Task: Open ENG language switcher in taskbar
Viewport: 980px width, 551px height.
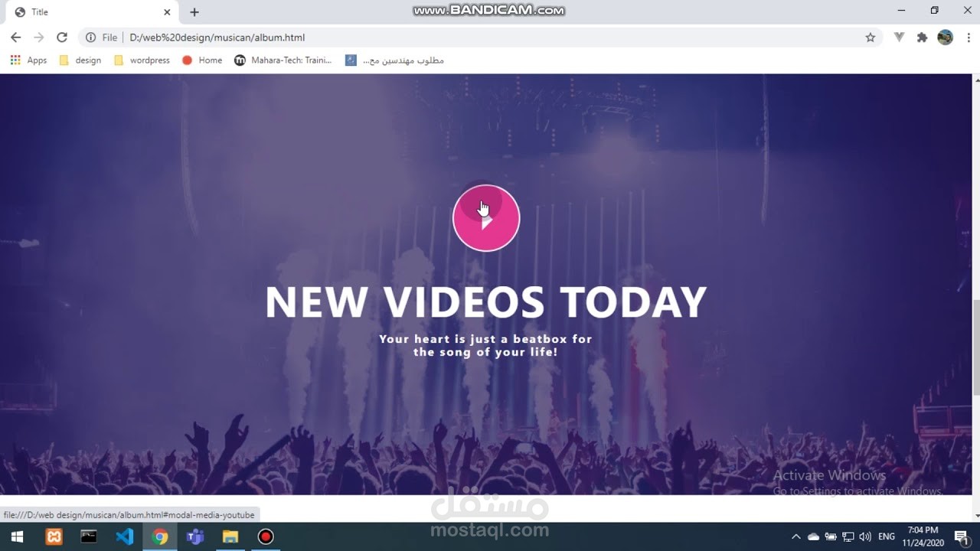Action: (x=886, y=536)
